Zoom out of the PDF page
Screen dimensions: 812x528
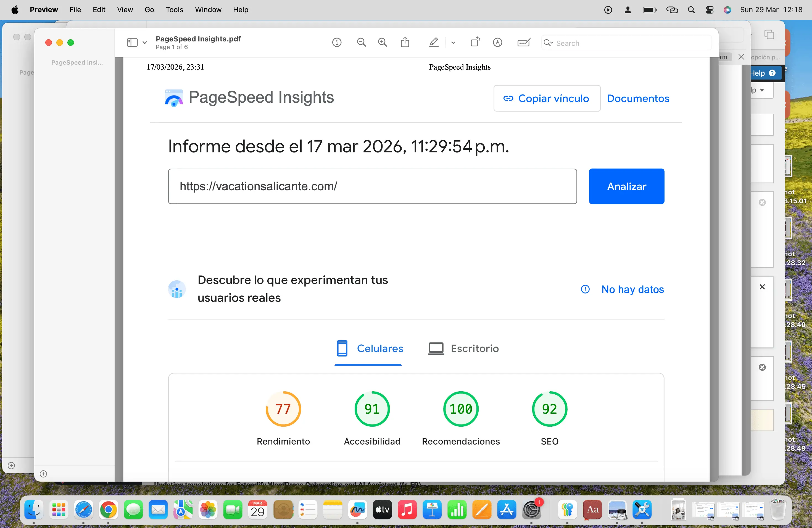point(361,43)
